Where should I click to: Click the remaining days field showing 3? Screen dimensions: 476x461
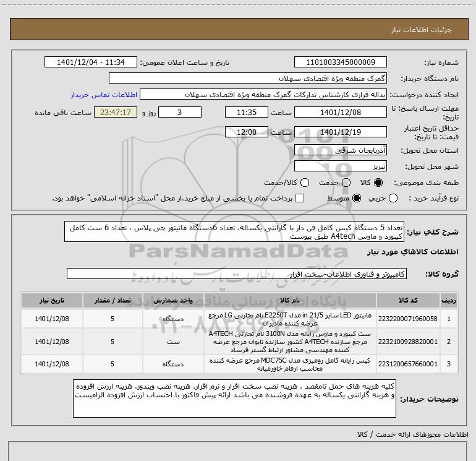click(180, 112)
